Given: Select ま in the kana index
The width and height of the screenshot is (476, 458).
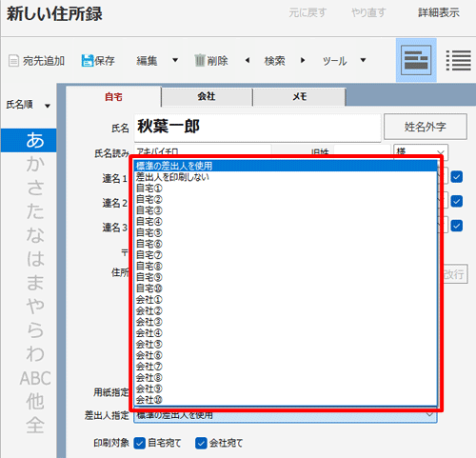Looking at the screenshot, I should [35, 283].
